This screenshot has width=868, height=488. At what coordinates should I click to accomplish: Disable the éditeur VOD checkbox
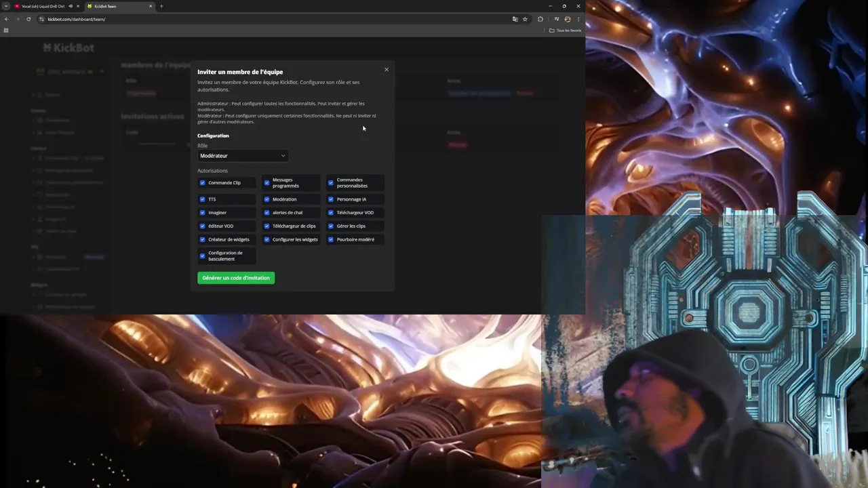click(202, 226)
